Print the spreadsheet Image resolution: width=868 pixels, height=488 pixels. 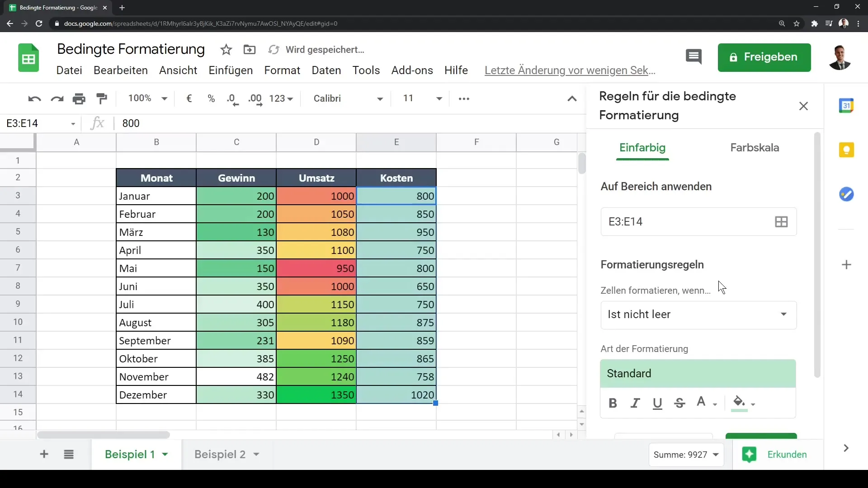[x=79, y=99]
